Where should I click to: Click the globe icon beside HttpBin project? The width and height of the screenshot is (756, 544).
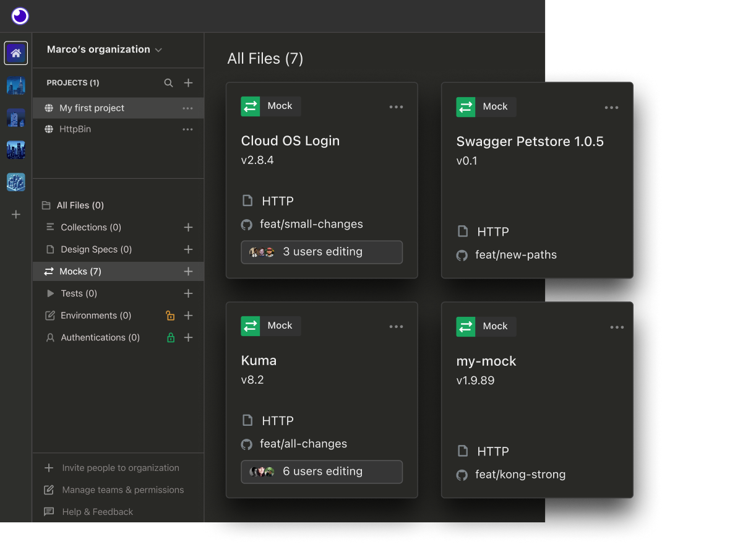[x=50, y=129]
